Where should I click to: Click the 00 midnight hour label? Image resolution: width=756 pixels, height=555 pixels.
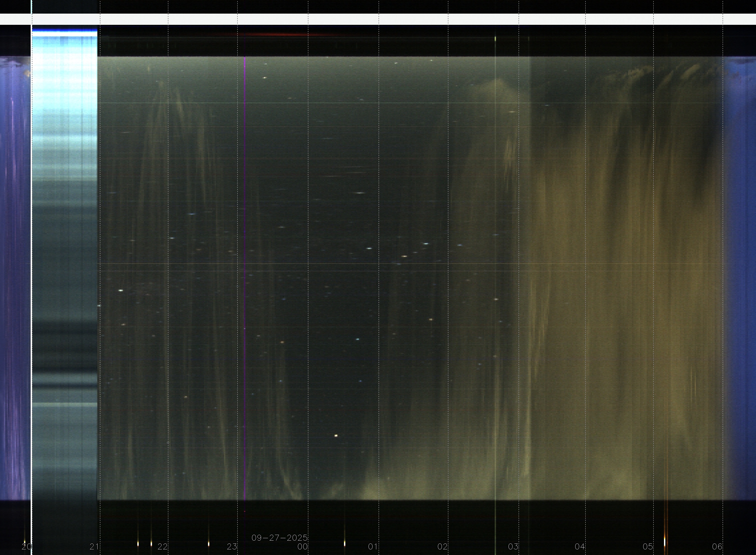(302, 547)
